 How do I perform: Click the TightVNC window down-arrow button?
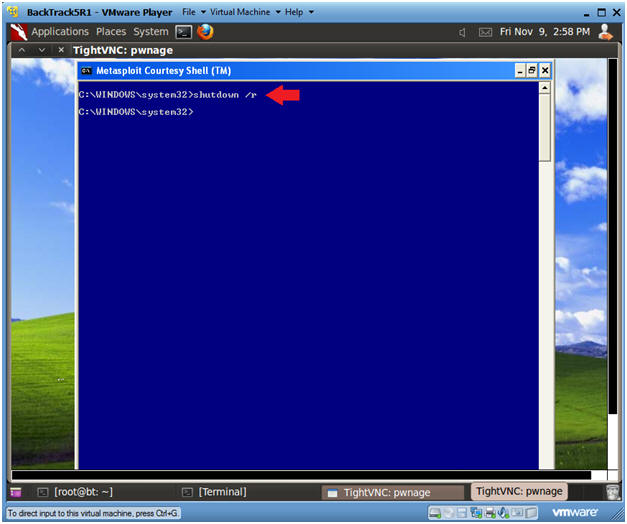[x=42, y=50]
